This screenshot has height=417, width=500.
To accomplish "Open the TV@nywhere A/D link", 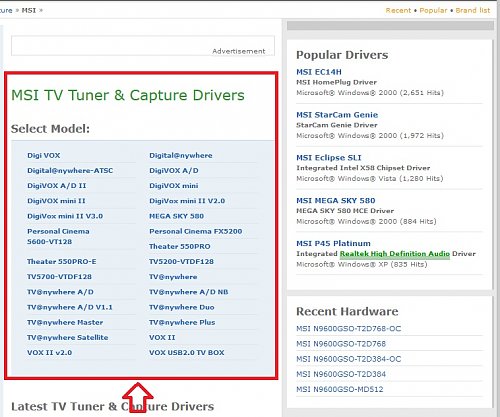I will [60, 292].
